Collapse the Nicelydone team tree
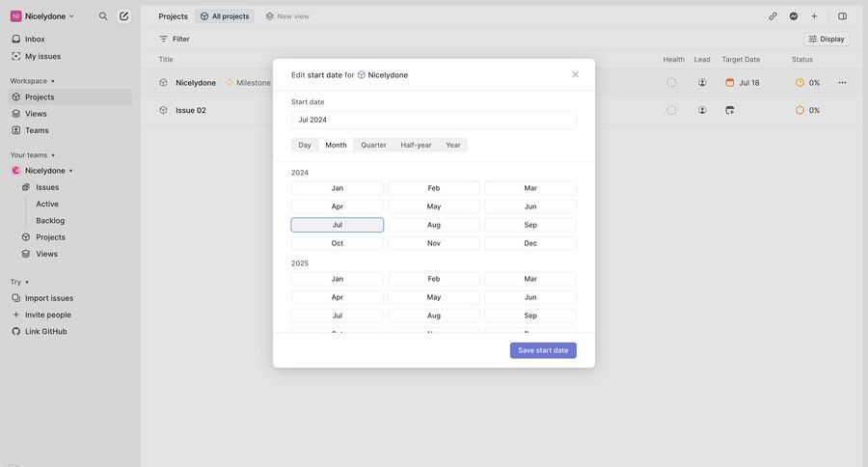 coord(70,171)
